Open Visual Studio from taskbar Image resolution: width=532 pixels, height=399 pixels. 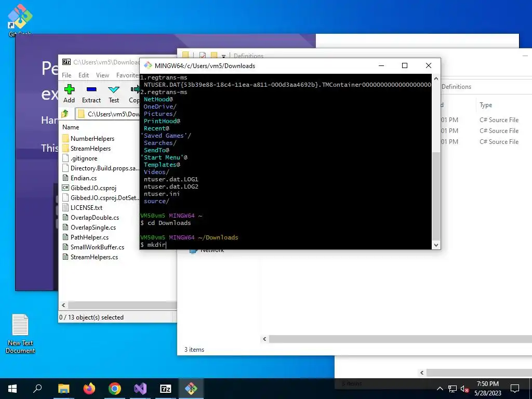coord(140,389)
